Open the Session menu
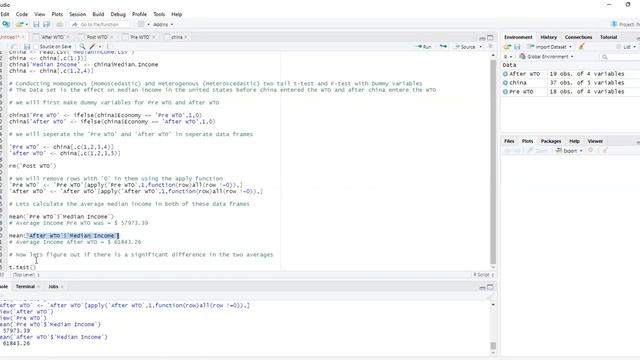Viewport: 640px width, 360px height. coord(78,14)
